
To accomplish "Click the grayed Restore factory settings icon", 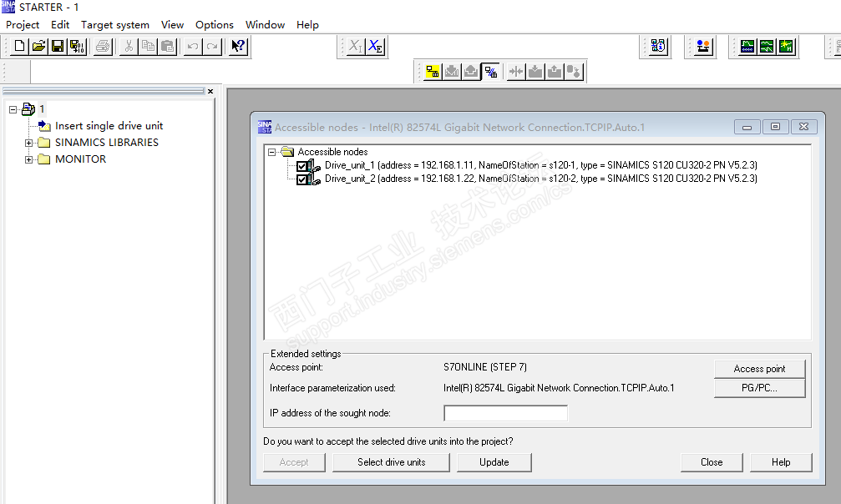I will (x=516, y=71).
